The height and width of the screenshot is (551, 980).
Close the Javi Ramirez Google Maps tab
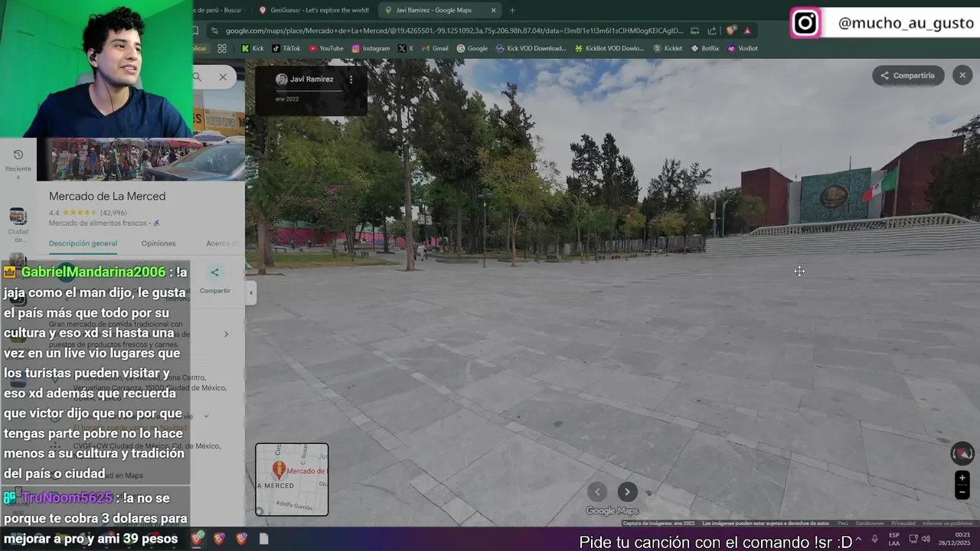(493, 10)
